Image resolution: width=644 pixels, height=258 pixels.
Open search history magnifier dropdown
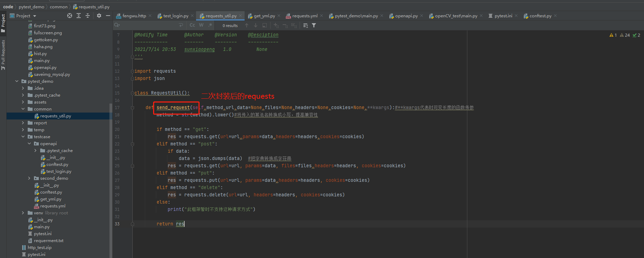tap(117, 25)
